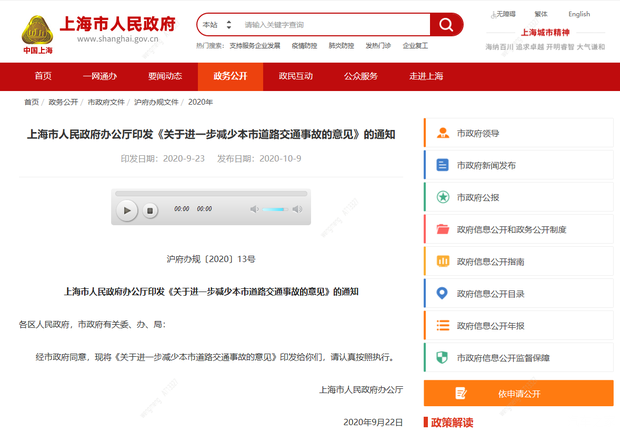This screenshot has width=620, height=432.
Task: Switch to 繁体 traditional Chinese
Action: click(541, 14)
